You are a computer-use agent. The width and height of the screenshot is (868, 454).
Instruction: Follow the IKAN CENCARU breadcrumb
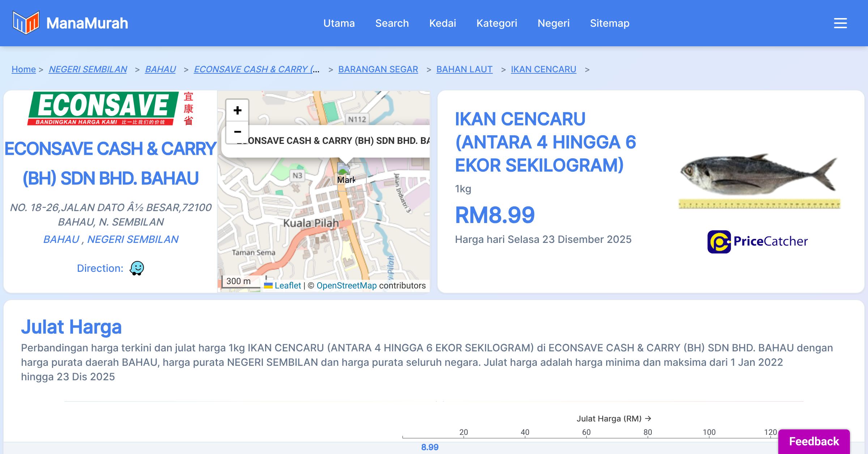pos(543,69)
